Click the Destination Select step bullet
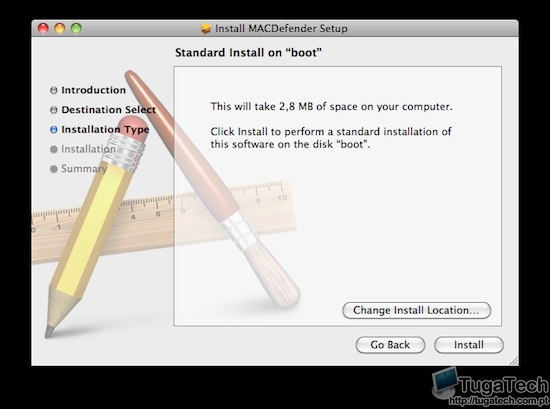Viewport: 550px width, 409px height. 54,110
